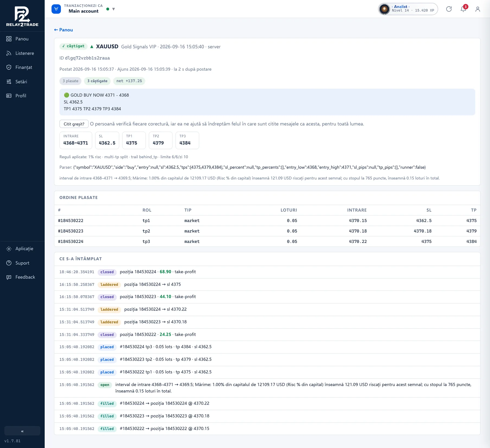
Task: Click the Profil card icon
Action: pos(9,96)
